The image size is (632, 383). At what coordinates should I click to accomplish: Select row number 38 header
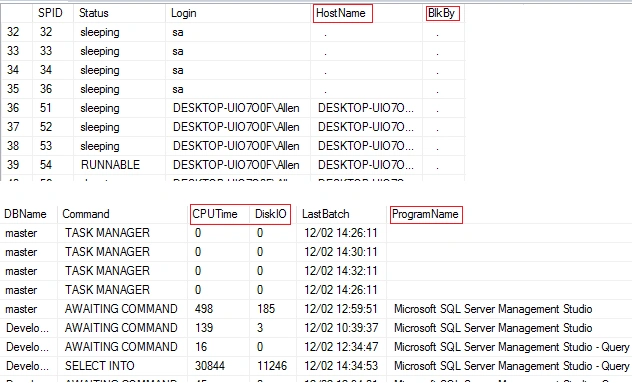pos(13,146)
